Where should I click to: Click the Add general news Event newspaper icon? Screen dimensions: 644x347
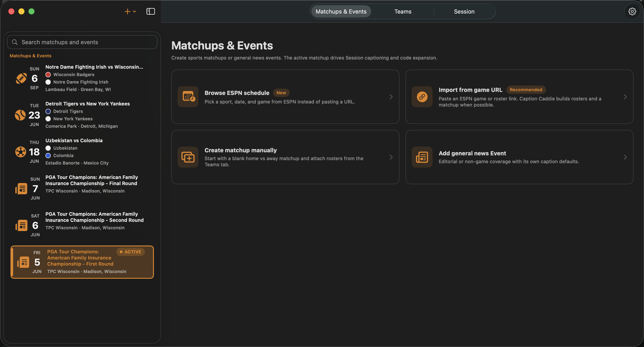(x=422, y=157)
